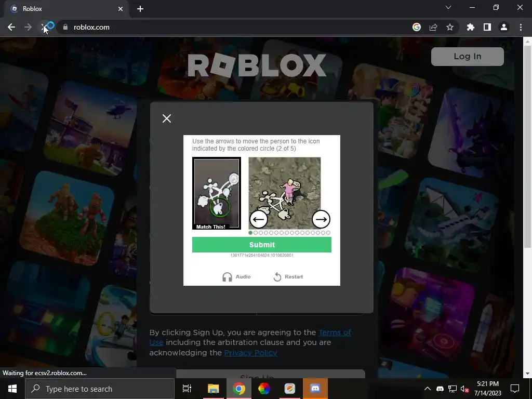Image resolution: width=532 pixels, height=399 pixels.
Task: Open network settings in system tray
Action: [x=453, y=389]
